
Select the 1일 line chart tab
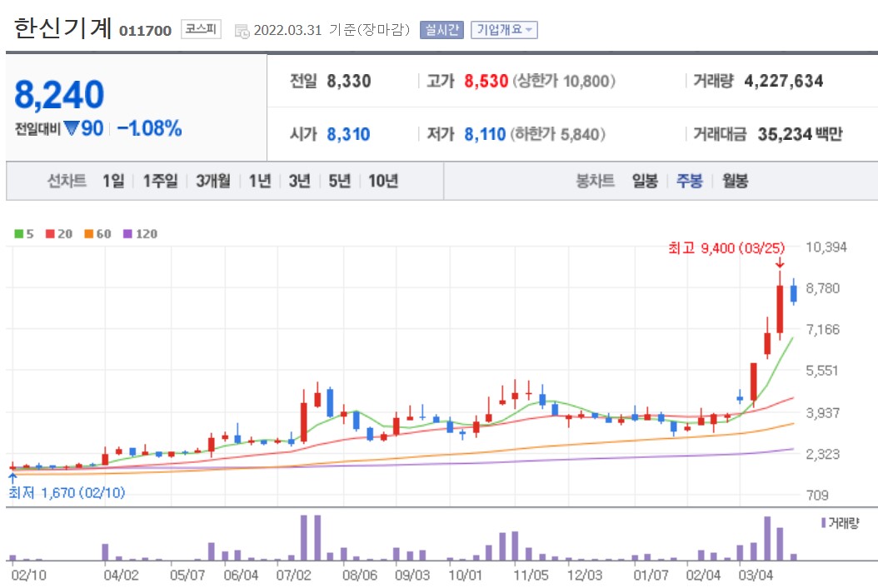pyautogui.click(x=113, y=181)
